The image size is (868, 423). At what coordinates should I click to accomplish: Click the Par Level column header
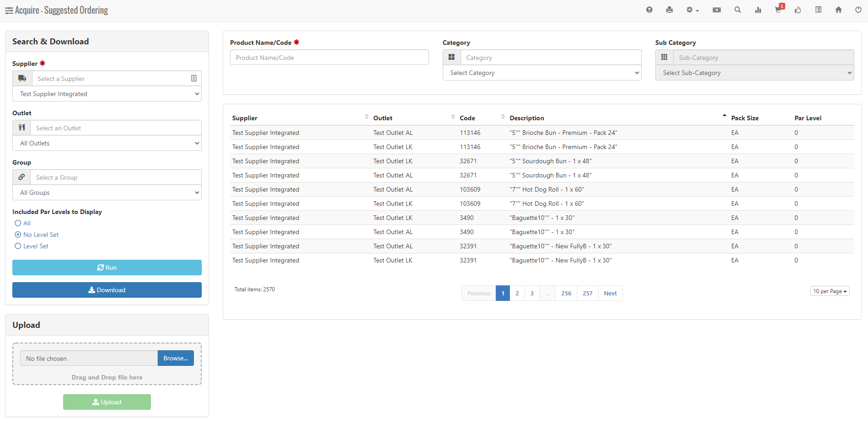[808, 118]
